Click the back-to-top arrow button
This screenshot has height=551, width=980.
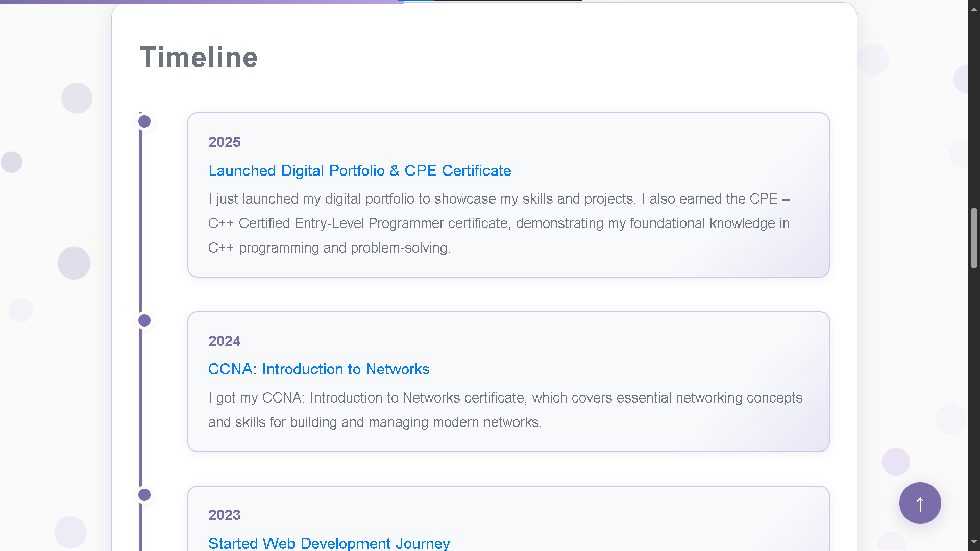coord(920,503)
